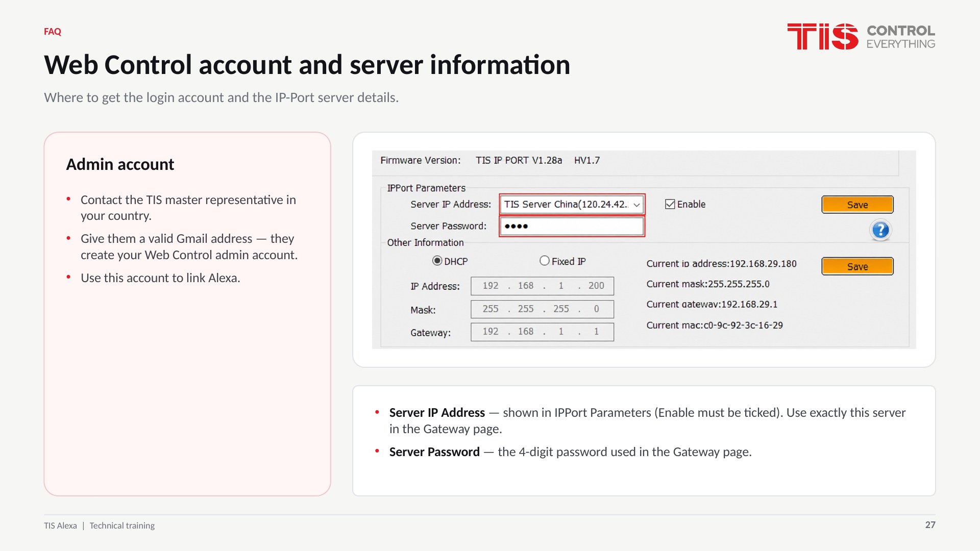Click the Server Password input field
Viewport: 980px width, 551px height.
pos(572,226)
